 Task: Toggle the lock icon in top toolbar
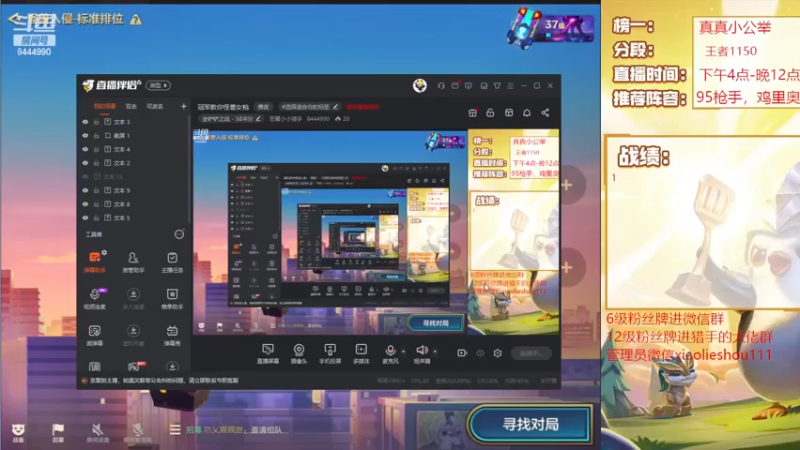click(490, 112)
